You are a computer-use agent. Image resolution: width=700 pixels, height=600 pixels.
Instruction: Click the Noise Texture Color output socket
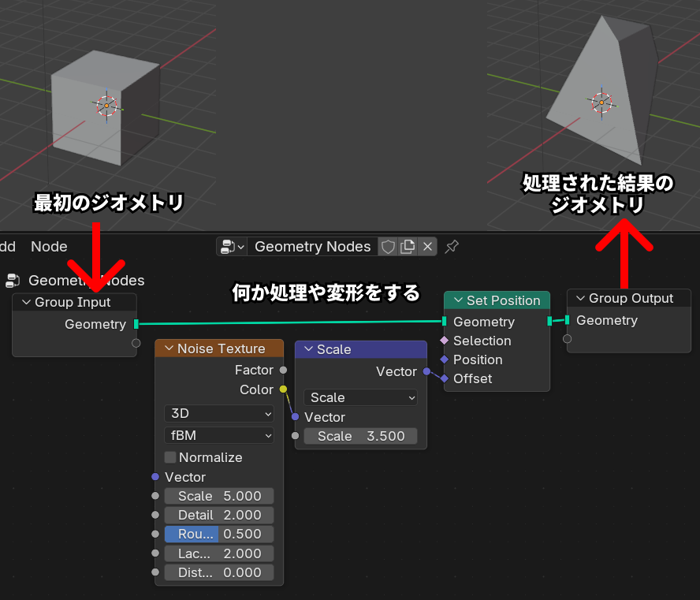[283, 389]
